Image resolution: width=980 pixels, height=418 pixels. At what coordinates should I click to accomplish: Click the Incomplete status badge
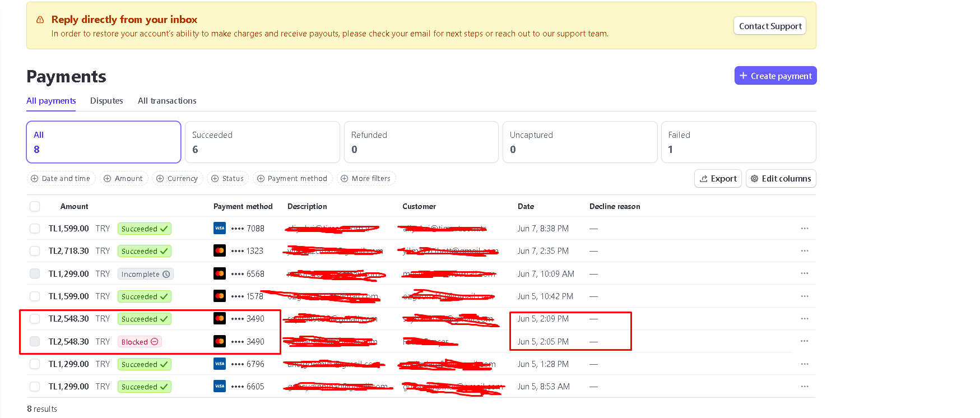(146, 274)
